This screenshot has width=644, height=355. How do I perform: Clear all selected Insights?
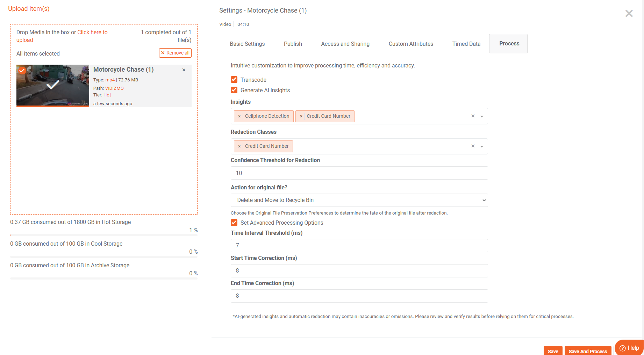point(473,116)
